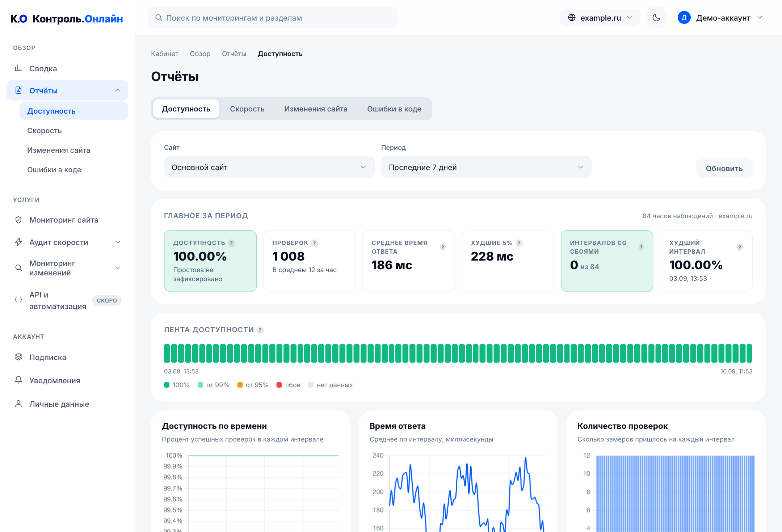The height and width of the screenshot is (532, 782).
Task: Open the Сайт dropdown showing Основной сайт
Action: pyautogui.click(x=269, y=167)
